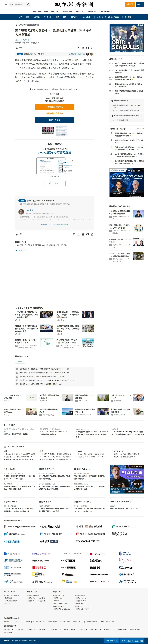The width and height of the screenshot is (148, 644).
Task: Click the 無料会員に登録する button
Action: pos(54,114)
